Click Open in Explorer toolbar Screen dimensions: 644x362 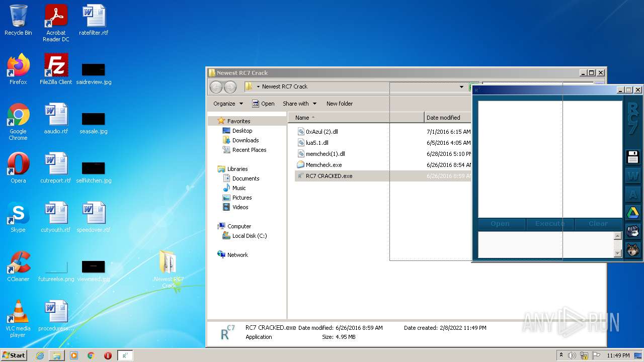point(263,104)
